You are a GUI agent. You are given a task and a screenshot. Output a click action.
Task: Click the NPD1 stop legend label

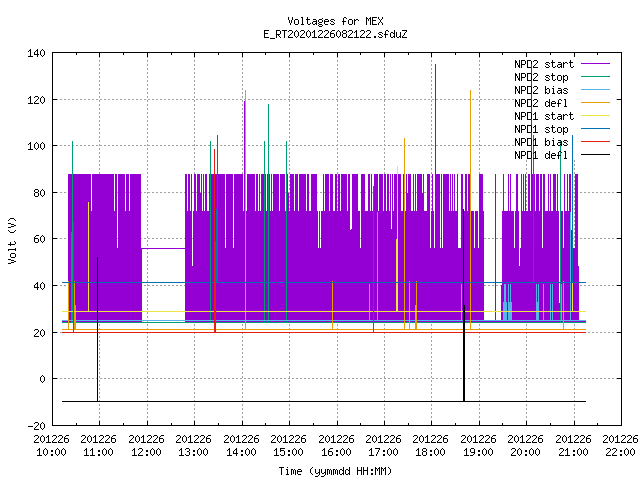click(x=541, y=129)
